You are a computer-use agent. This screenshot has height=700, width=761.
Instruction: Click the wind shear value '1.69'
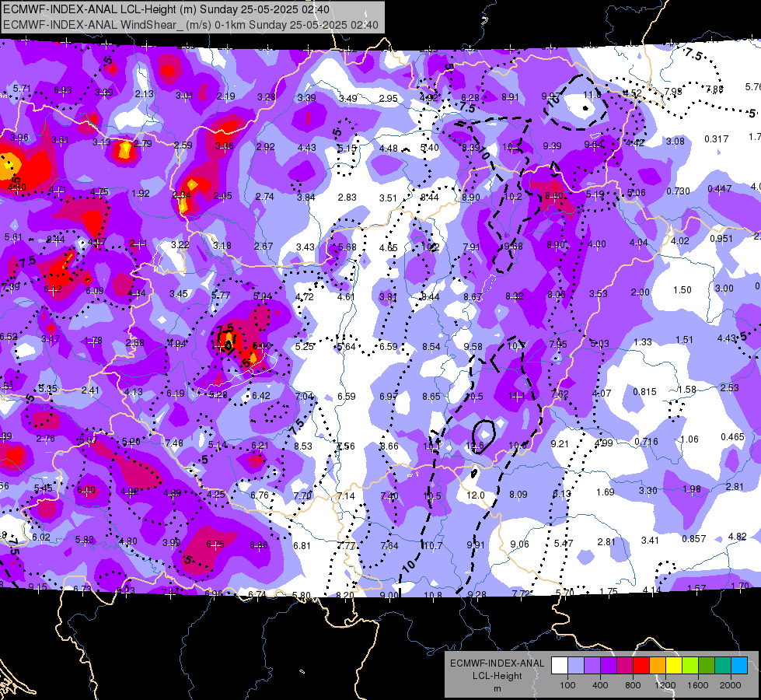[606, 492]
